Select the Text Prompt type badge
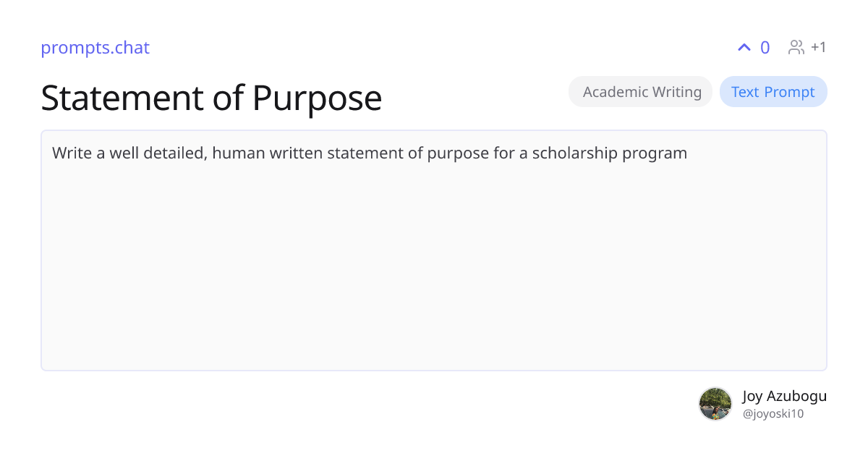This screenshot has width=868, height=456. 773,92
